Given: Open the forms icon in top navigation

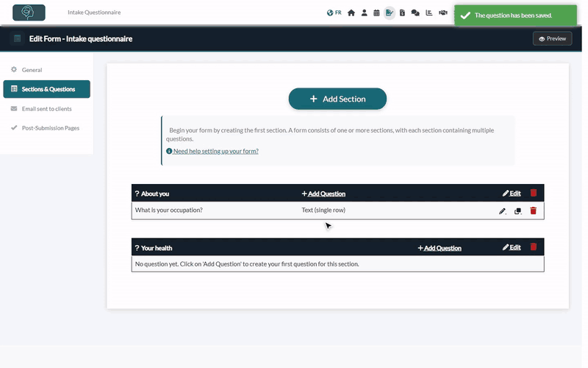Looking at the screenshot, I should tap(390, 13).
